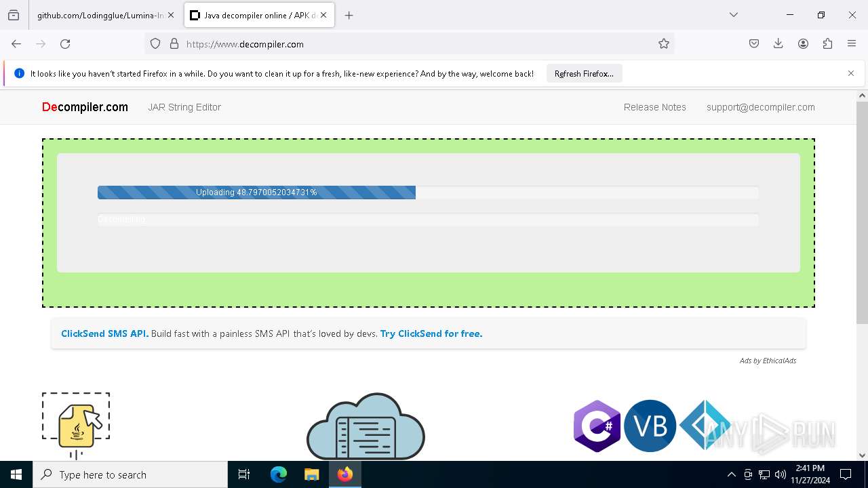The image size is (868, 488).
Task: Open the Windows notification center
Action: coord(846,474)
